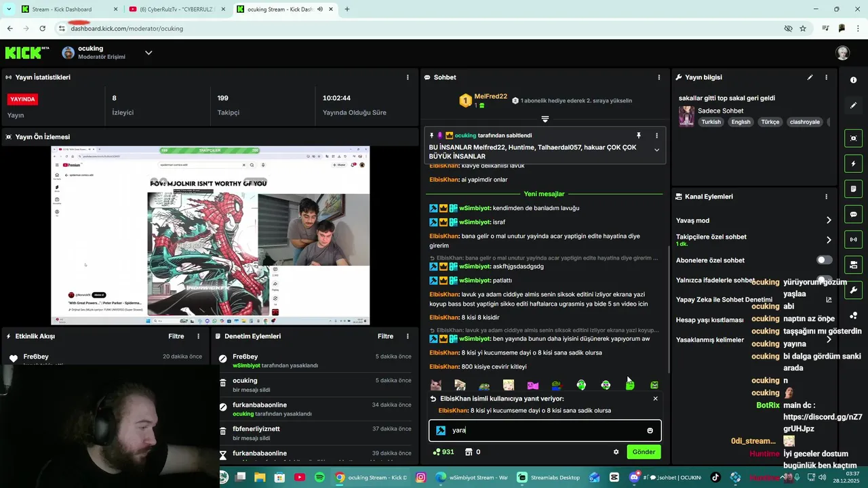Click the channel actions sidebar icon

853,264
